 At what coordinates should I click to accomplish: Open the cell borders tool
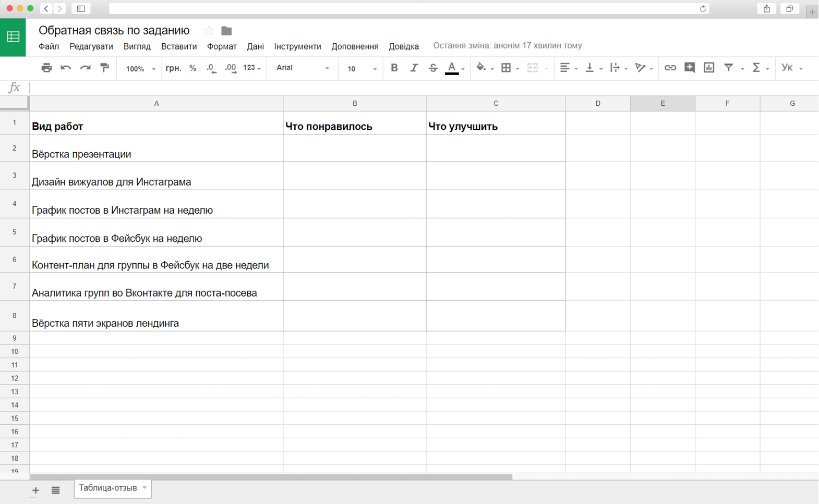(x=506, y=68)
